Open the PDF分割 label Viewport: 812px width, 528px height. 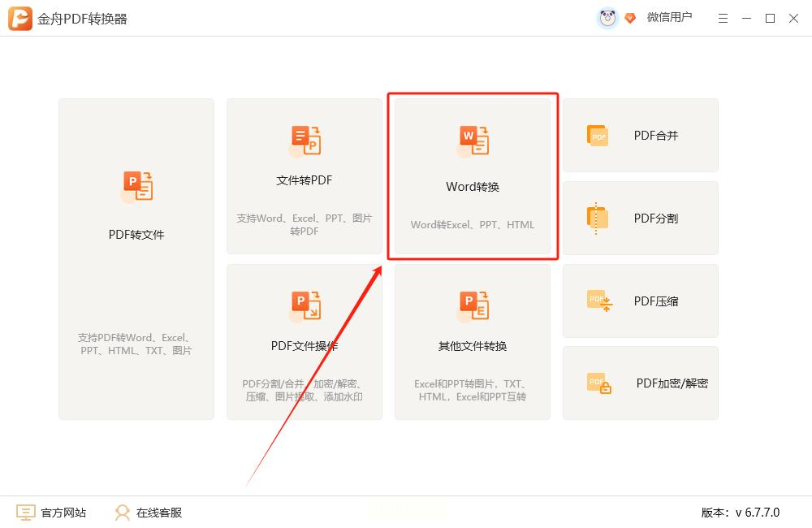click(656, 219)
